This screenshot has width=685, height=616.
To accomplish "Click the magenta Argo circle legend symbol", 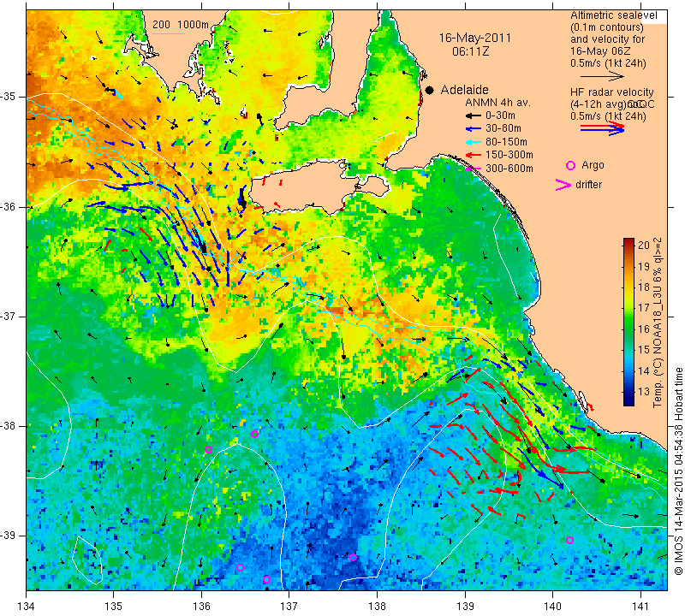I will (x=570, y=165).
